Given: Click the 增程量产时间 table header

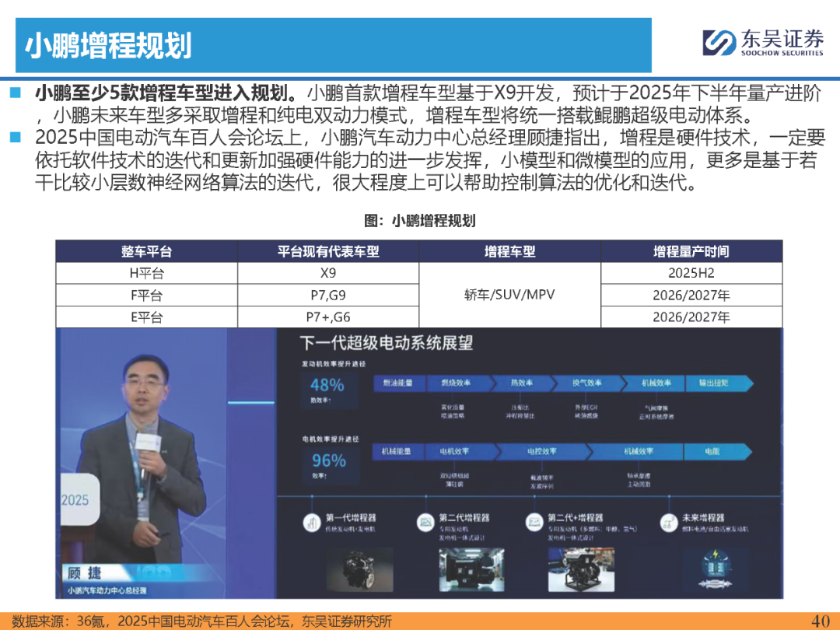Looking at the screenshot, I should click(691, 251).
